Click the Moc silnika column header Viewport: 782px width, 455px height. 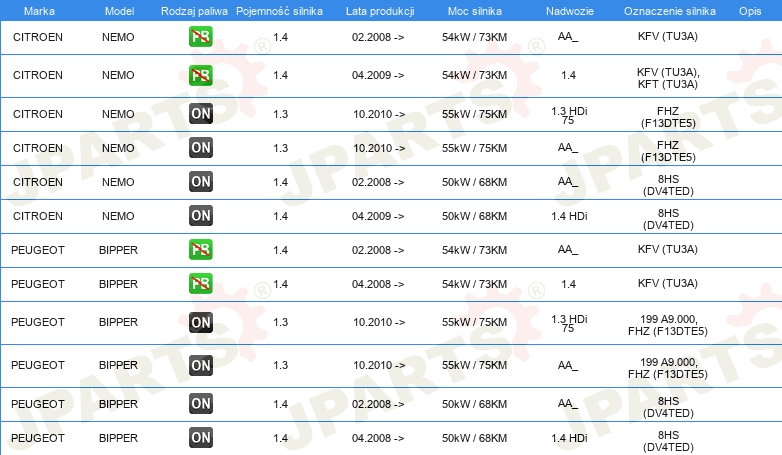(x=475, y=11)
